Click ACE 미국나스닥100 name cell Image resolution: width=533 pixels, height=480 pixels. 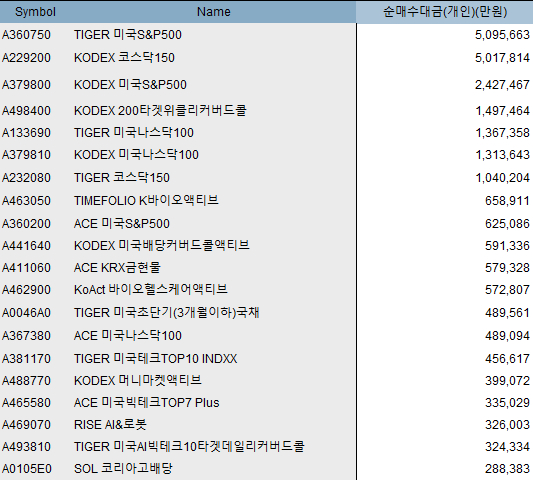click(128, 336)
